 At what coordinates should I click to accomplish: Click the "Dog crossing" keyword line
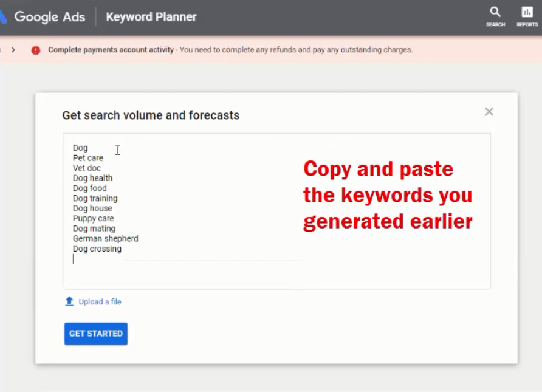tap(97, 249)
